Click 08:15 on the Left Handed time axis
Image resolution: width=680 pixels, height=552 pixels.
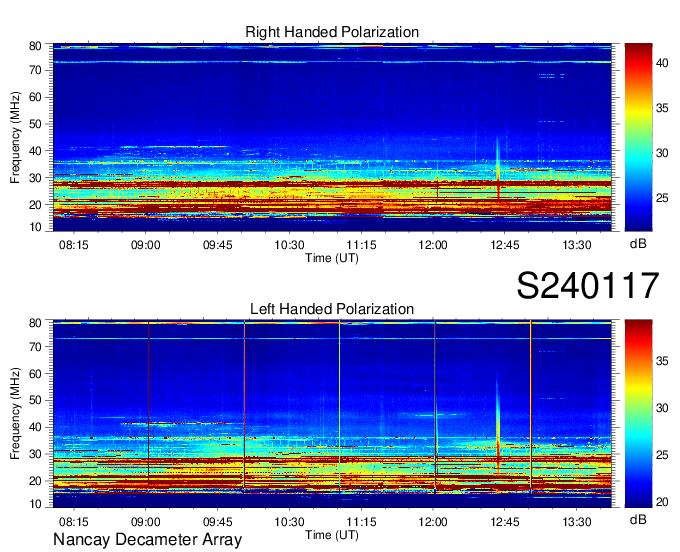point(74,522)
